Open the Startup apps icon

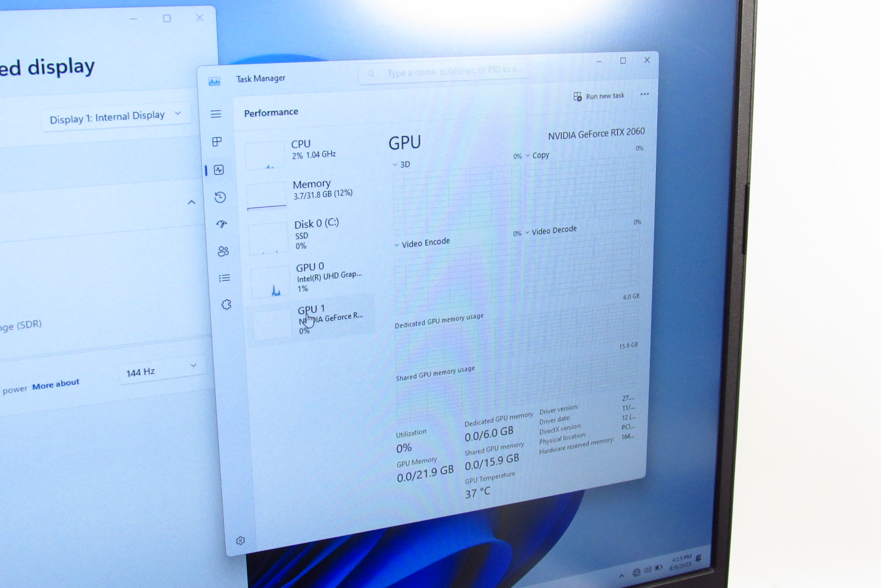222,224
